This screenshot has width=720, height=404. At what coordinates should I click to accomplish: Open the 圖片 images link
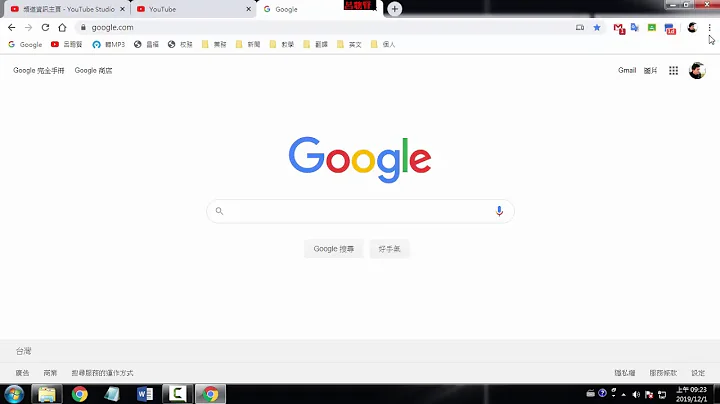tap(650, 70)
